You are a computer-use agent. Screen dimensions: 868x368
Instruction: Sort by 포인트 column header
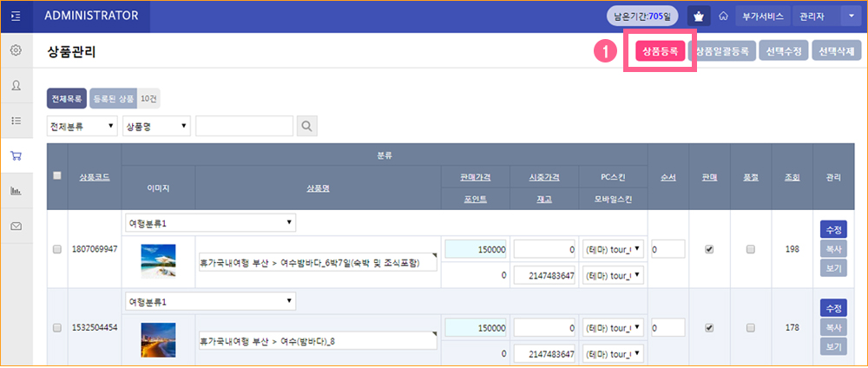coord(476,200)
